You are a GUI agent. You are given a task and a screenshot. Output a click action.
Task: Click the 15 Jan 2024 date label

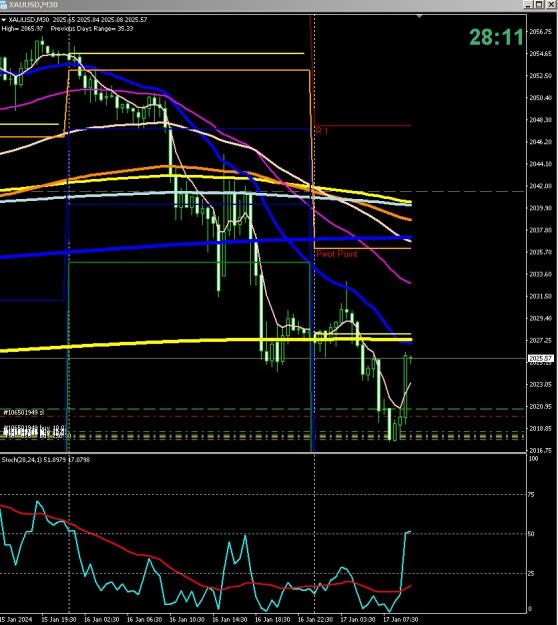coord(14,620)
